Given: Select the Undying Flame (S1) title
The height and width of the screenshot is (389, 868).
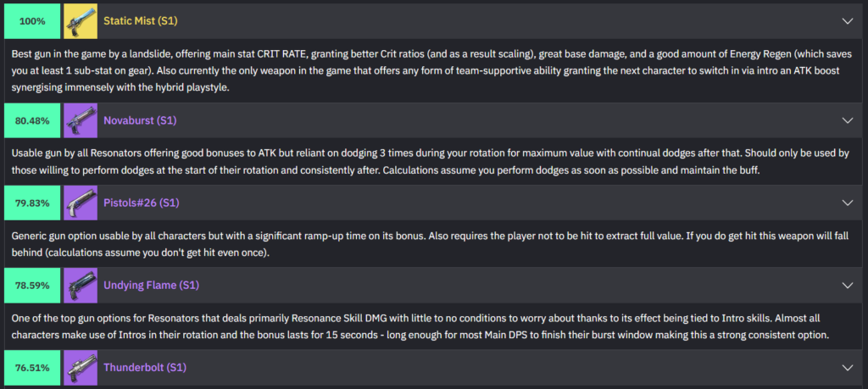Looking at the screenshot, I should pyautogui.click(x=151, y=286).
